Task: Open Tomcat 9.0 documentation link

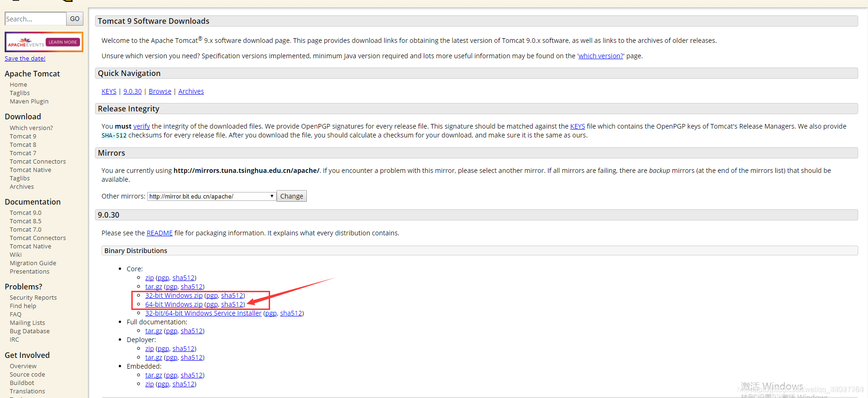Action: click(26, 213)
